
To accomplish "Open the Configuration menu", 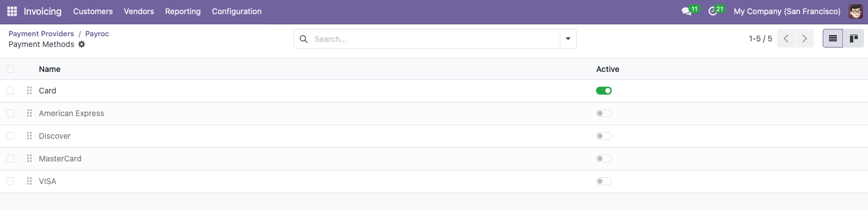I will tap(236, 11).
